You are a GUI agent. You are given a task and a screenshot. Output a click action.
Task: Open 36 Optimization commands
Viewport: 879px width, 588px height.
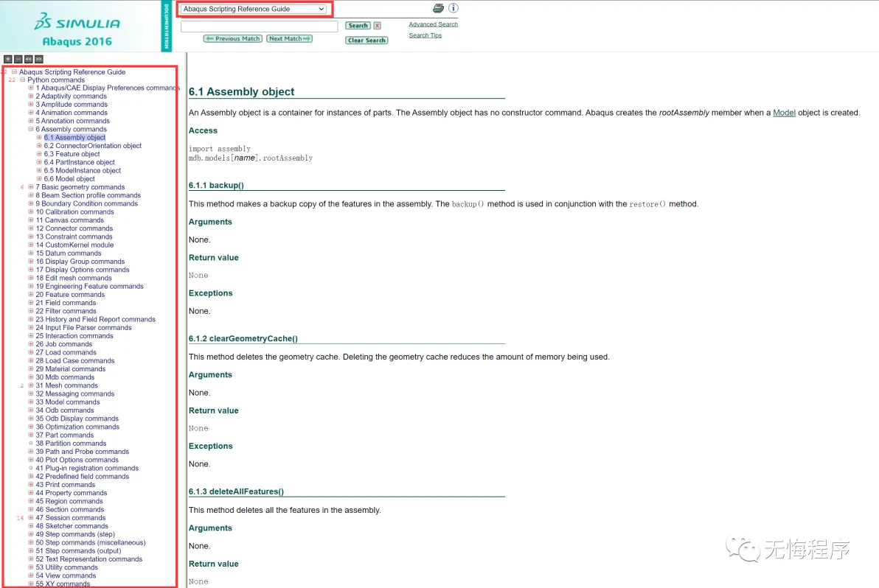pos(77,427)
